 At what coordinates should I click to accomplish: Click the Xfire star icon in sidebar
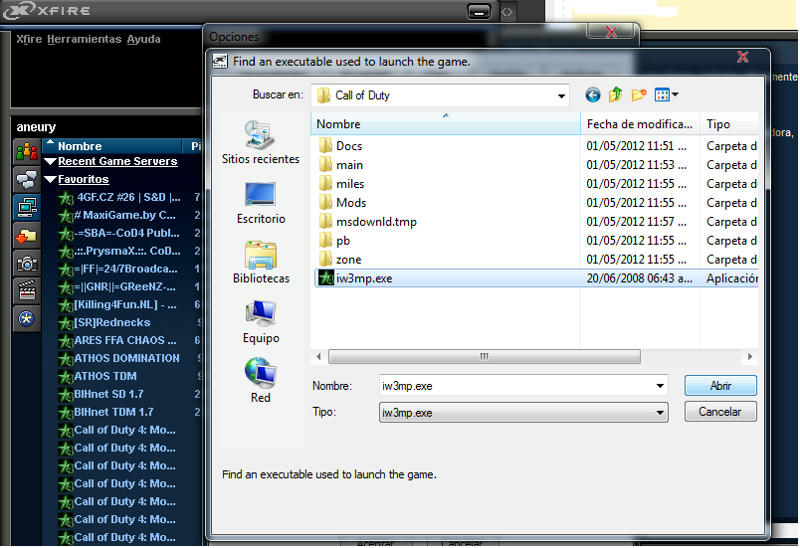tap(27, 319)
